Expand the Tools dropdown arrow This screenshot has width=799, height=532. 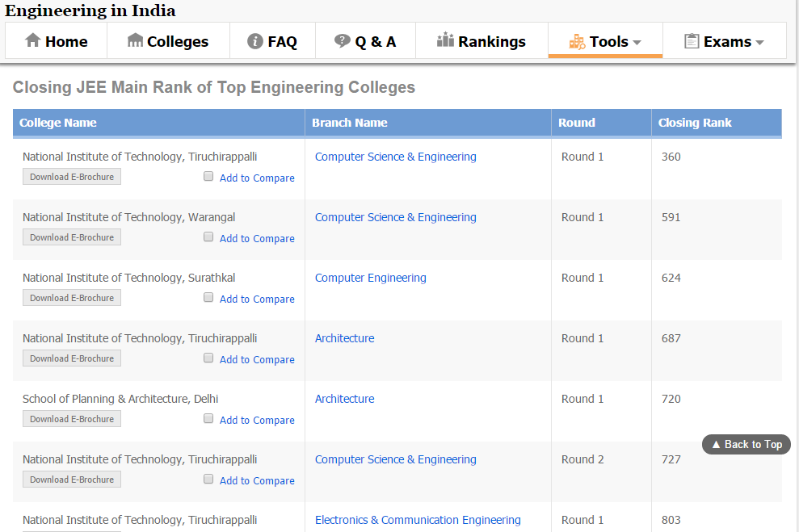click(637, 42)
